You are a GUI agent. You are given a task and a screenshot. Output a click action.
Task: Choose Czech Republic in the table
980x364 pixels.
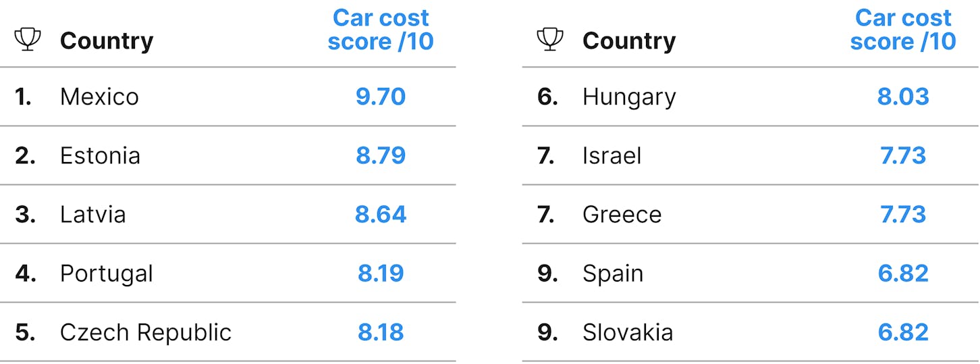point(146,332)
